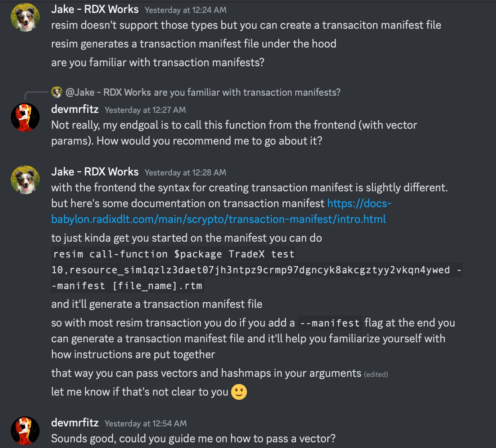Click Jake's avatar next to his 12:28 AM message
Viewport: 496px width, 448px height.
click(25, 180)
